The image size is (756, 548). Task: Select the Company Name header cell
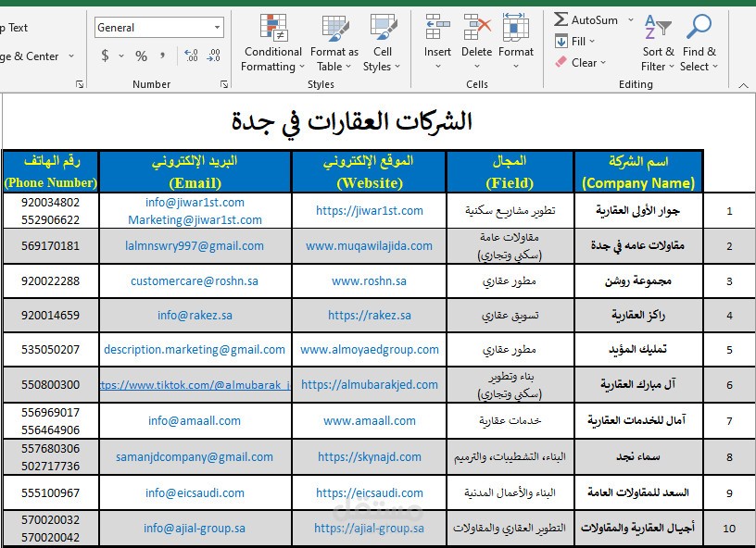(x=638, y=171)
